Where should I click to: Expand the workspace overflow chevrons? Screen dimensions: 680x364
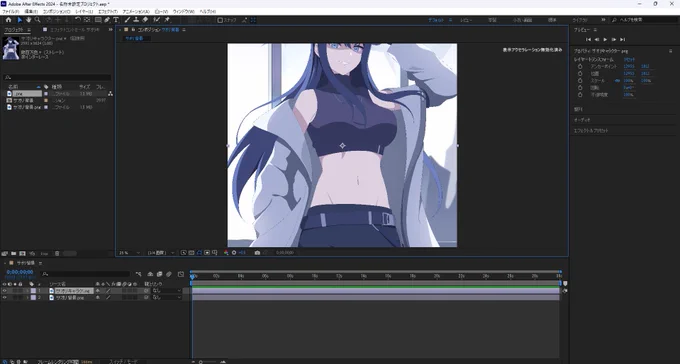click(603, 20)
